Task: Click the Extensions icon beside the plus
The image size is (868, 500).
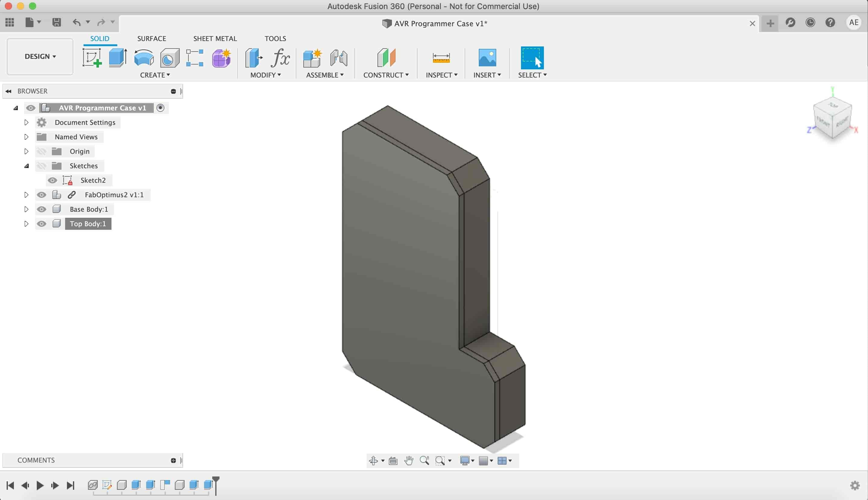Action: pos(790,23)
